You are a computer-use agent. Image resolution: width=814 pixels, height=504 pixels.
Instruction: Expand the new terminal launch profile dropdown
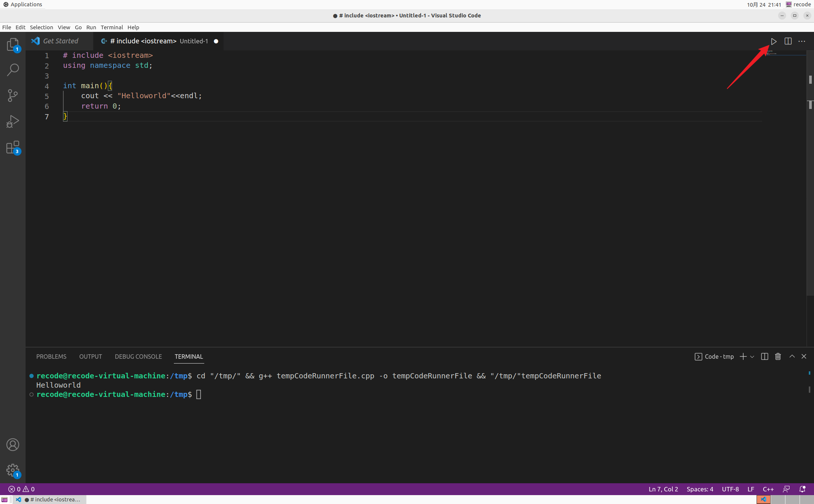(x=752, y=357)
